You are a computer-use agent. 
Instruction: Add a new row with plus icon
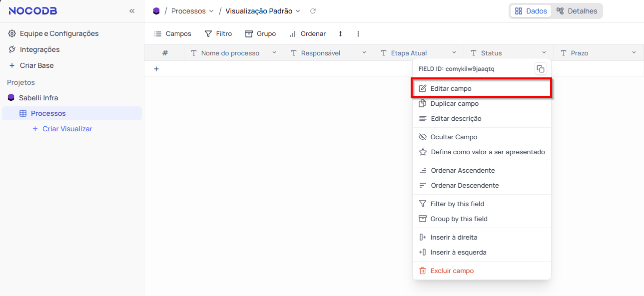[156, 69]
